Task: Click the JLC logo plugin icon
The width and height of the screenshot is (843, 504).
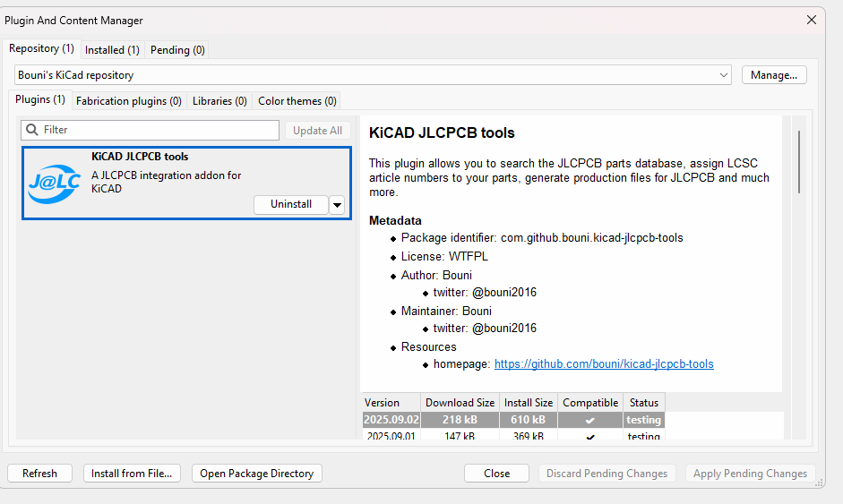Action: pyautogui.click(x=55, y=184)
